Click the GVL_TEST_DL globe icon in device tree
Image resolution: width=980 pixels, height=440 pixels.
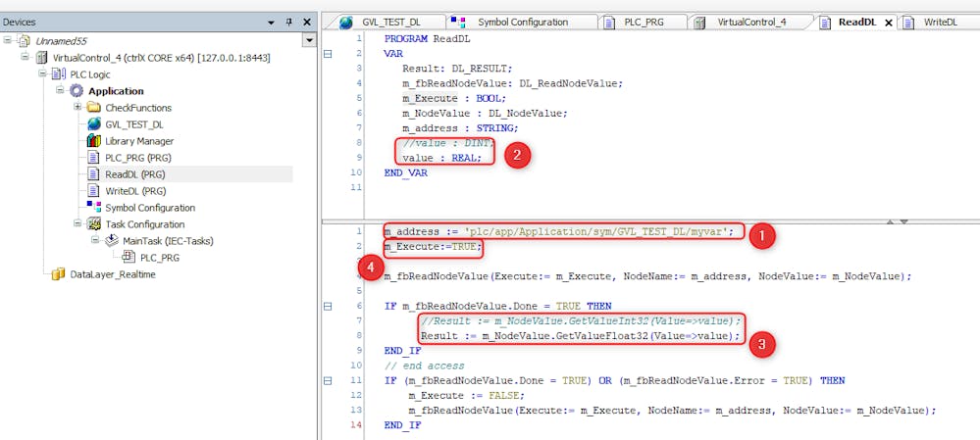tap(94, 124)
